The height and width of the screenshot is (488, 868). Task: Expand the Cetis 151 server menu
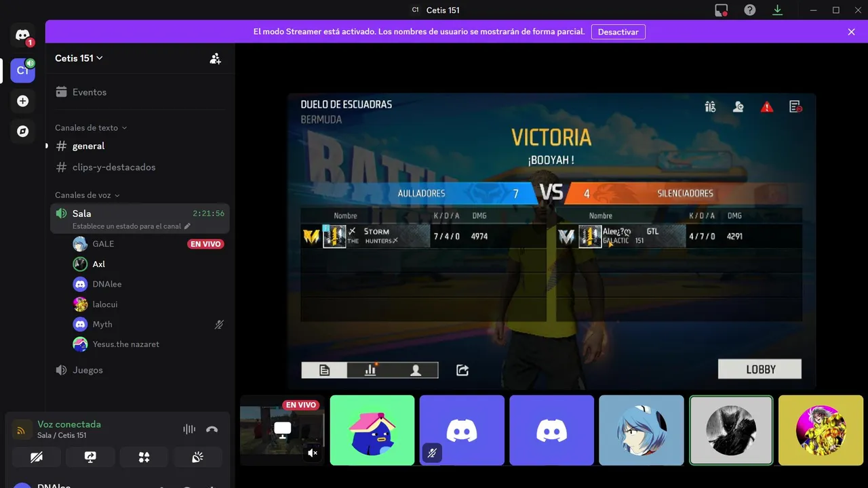[x=79, y=58]
